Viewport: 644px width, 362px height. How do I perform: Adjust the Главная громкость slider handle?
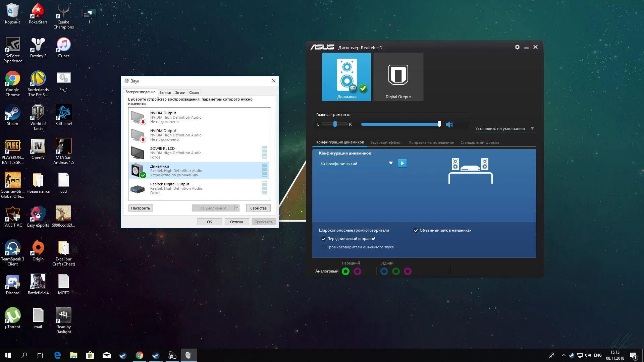pyautogui.click(x=439, y=124)
